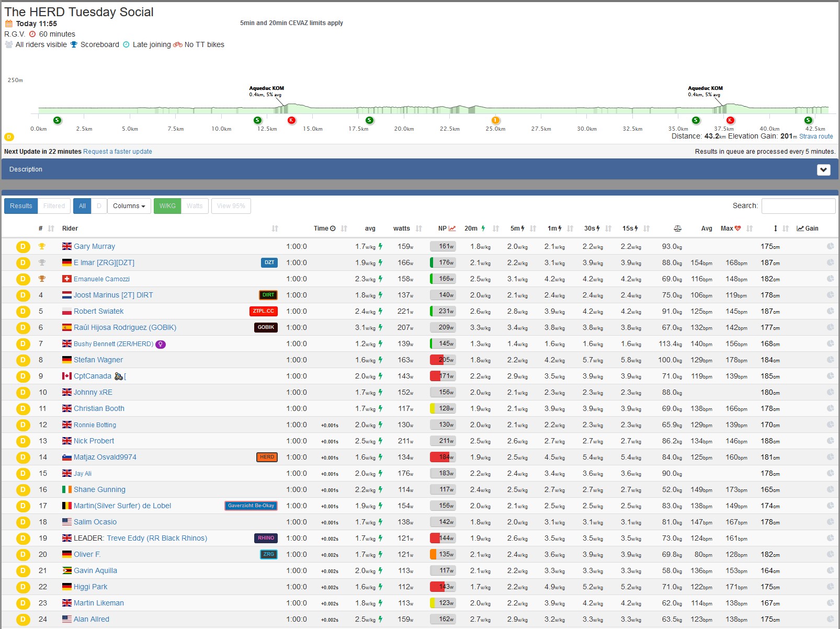The image size is (840, 629).
Task: Switch the category filter to All
Action: pyautogui.click(x=82, y=206)
